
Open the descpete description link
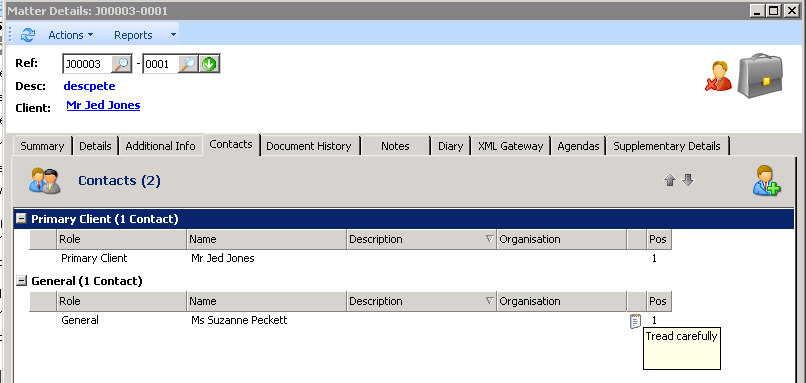tap(89, 86)
